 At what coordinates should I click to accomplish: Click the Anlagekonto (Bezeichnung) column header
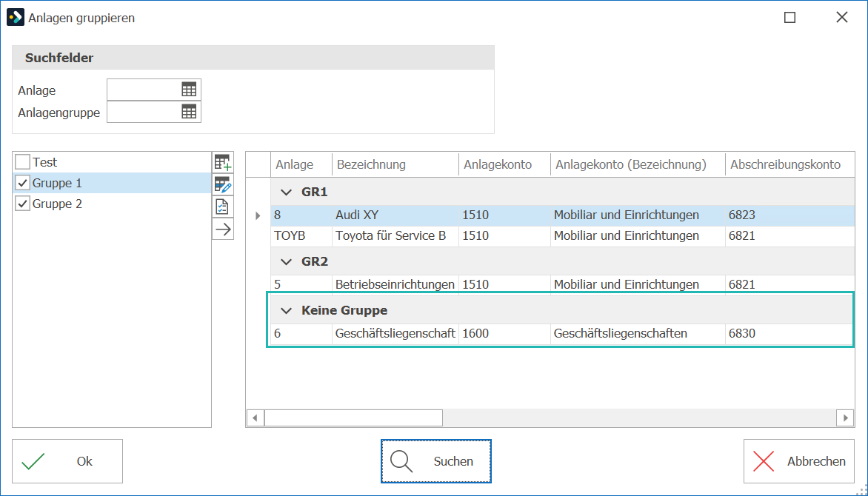click(x=638, y=164)
